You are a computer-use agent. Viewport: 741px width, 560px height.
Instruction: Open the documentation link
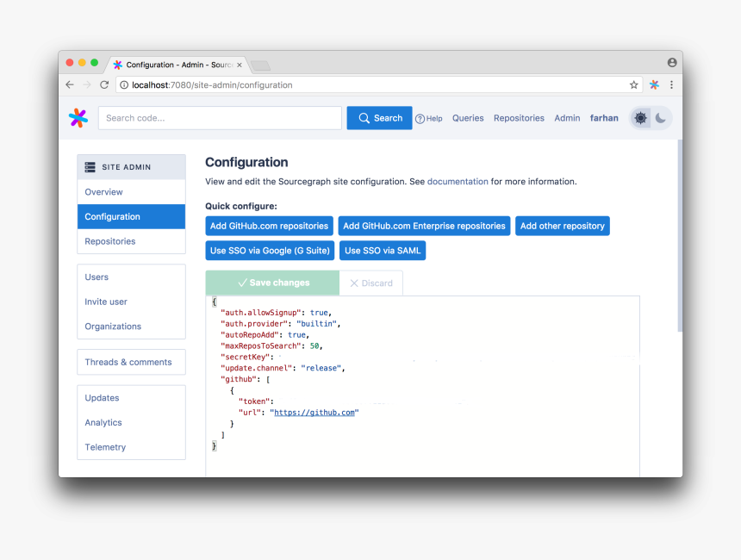pyautogui.click(x=458, y=182)
